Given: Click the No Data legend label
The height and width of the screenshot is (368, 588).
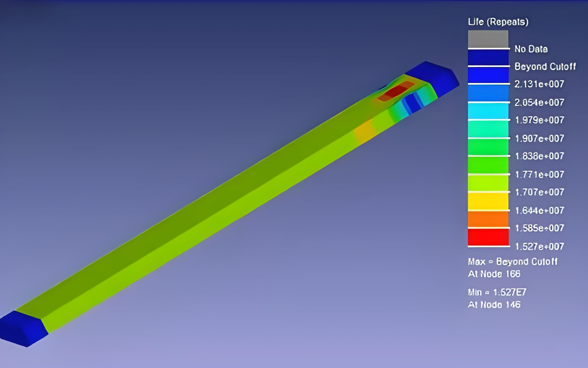Looking at the screenshot, I should (x=531, y=49).
